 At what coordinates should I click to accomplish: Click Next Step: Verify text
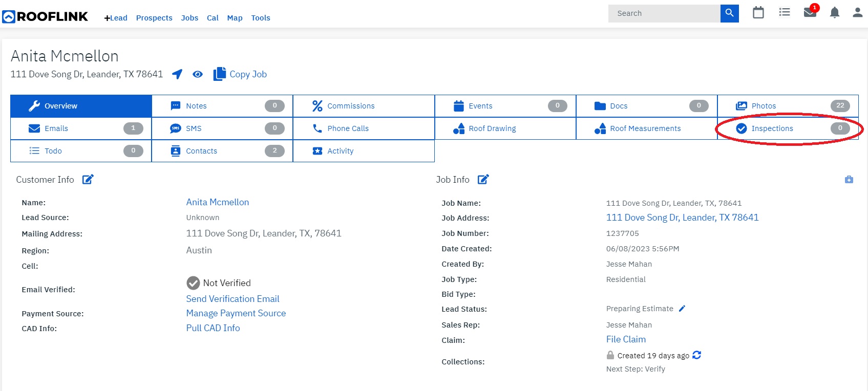point(636,369)
